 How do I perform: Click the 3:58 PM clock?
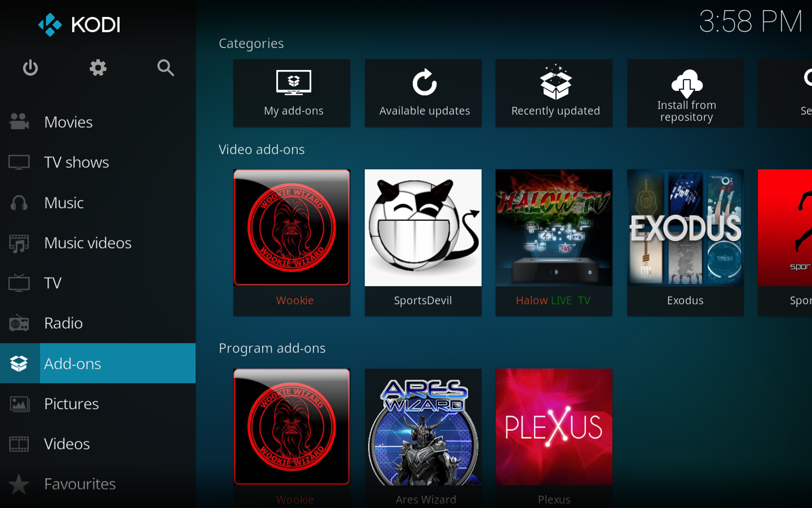(751, 21)
